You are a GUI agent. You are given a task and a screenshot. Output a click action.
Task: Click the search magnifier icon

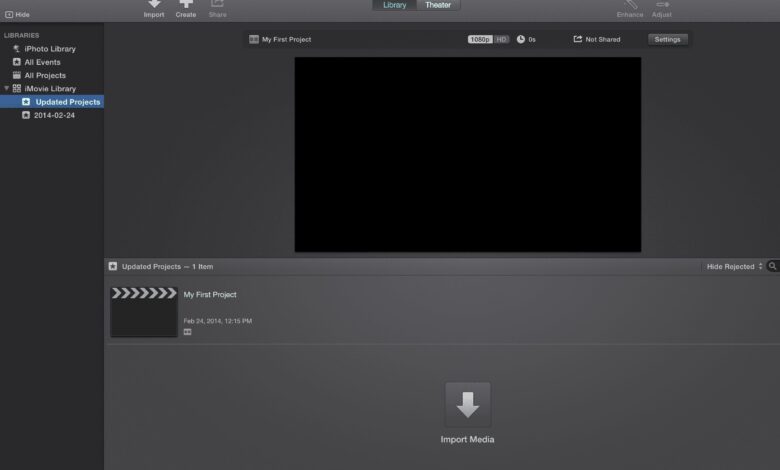pyautogui.click(x=773, y=267)
